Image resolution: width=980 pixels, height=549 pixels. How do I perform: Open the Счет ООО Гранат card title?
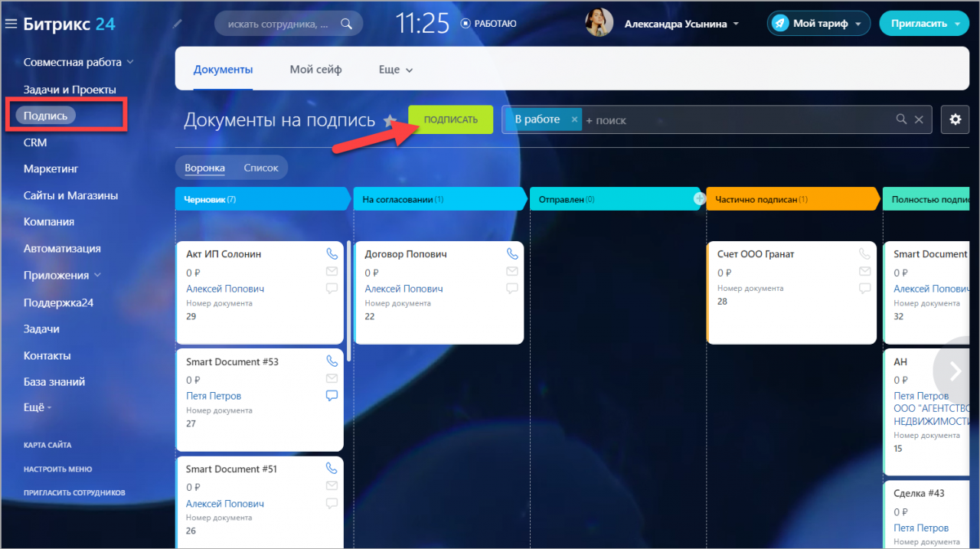pos(756,254)
